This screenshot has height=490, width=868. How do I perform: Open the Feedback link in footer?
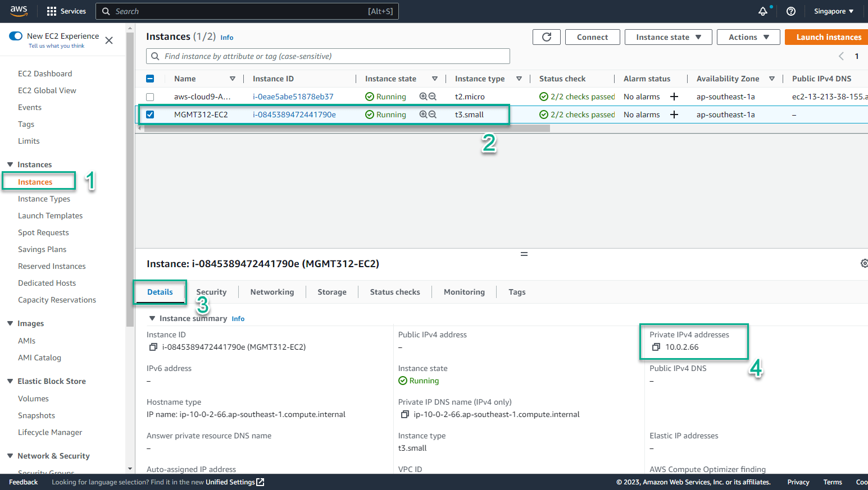tap(24, 482)
